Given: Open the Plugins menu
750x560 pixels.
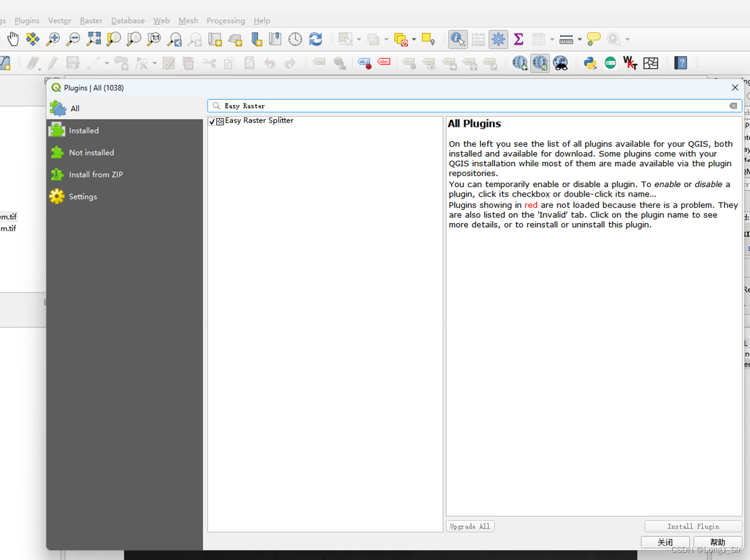Looking at the screenshot, I should pos(27,21).
